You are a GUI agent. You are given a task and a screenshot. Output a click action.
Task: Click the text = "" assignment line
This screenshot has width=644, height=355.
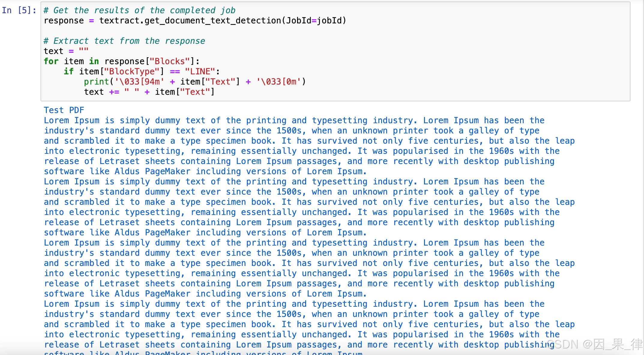point(66,51)
